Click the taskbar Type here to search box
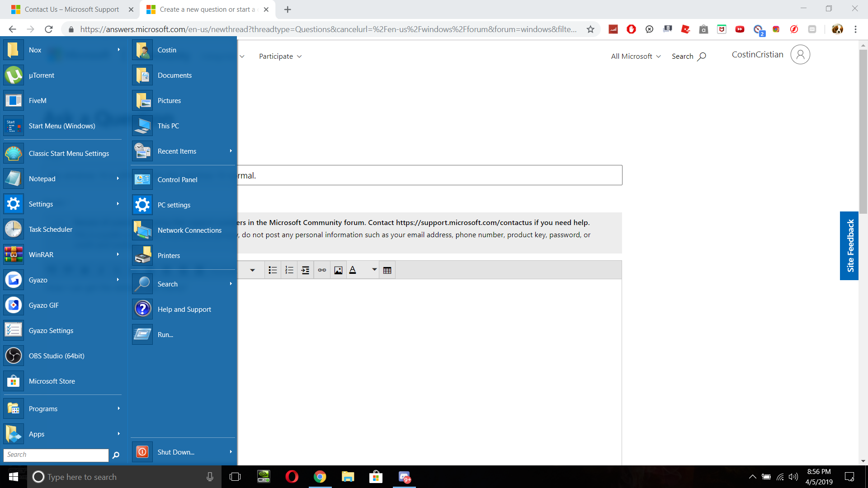The width and height of the screenshot is (868, 488). [124, 477]
